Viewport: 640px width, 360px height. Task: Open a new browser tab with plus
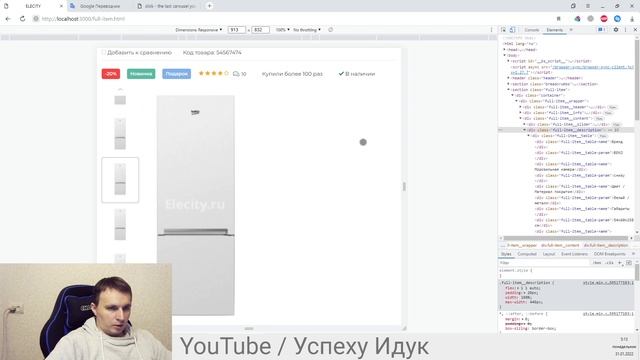coord(209,6)
